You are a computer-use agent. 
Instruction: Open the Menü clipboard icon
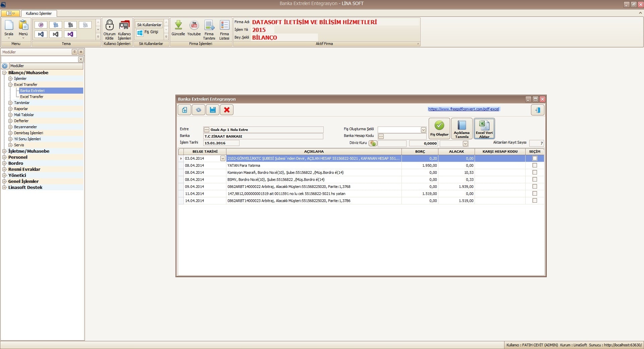[23, 26]
